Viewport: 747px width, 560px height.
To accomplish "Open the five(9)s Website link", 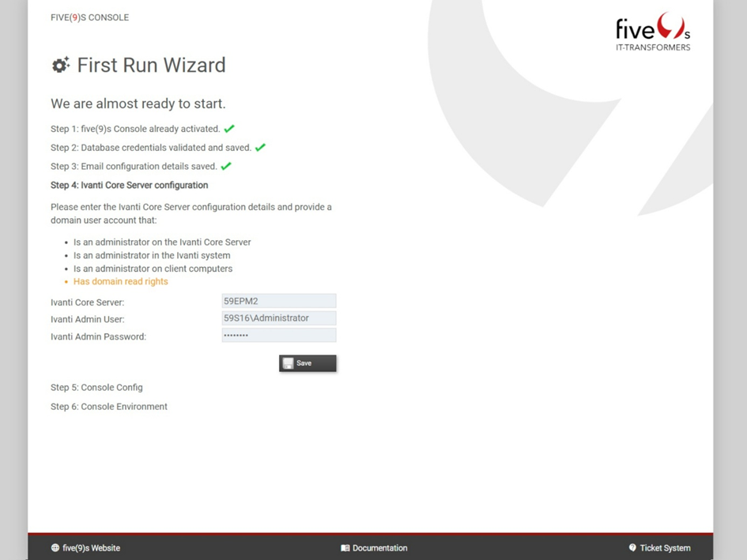I will point(85,547).
